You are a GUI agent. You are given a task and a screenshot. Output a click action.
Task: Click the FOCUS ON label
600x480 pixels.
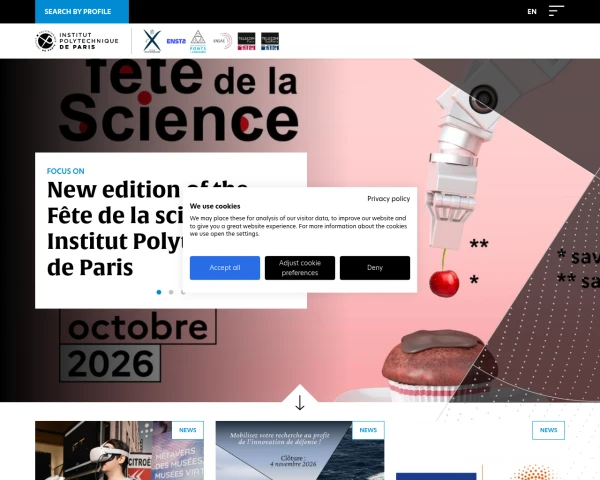65,171
